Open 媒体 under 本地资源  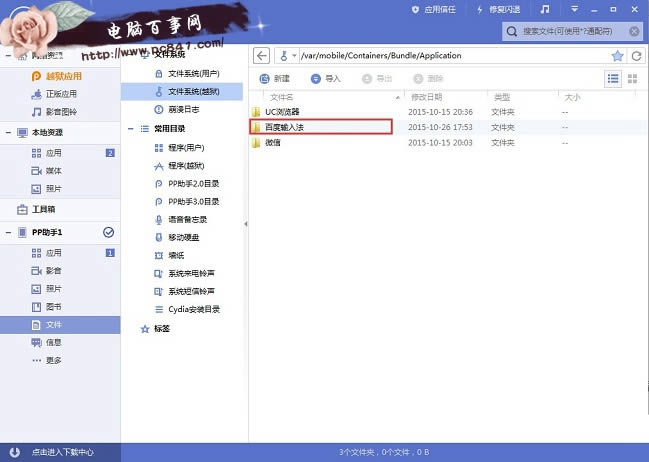[x=60, y=171]
